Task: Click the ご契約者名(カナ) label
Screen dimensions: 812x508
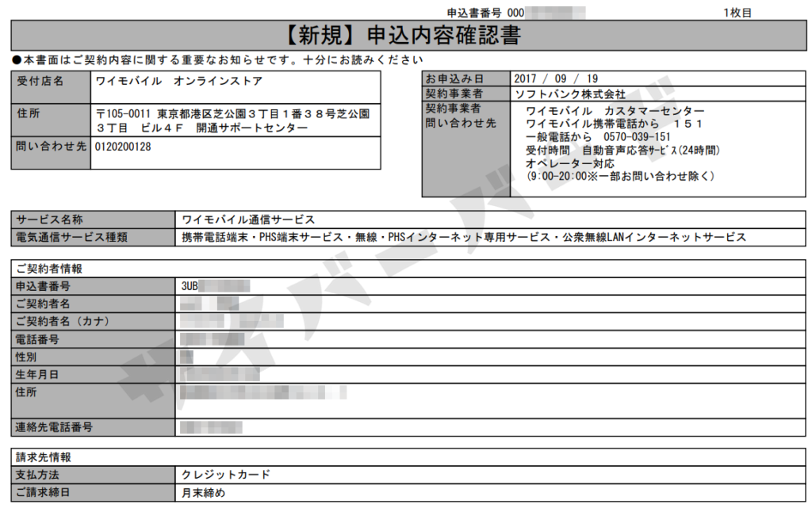Action: pyautogui.click(x=63, y=321)
